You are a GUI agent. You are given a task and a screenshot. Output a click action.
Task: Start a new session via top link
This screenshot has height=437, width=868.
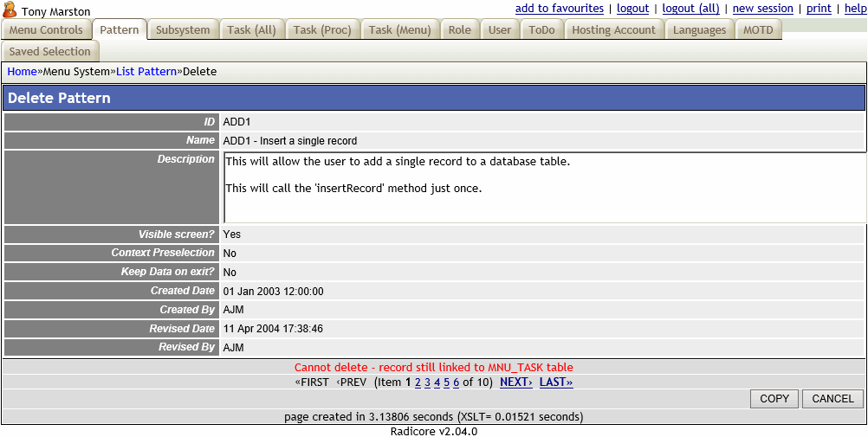(762, 9)
